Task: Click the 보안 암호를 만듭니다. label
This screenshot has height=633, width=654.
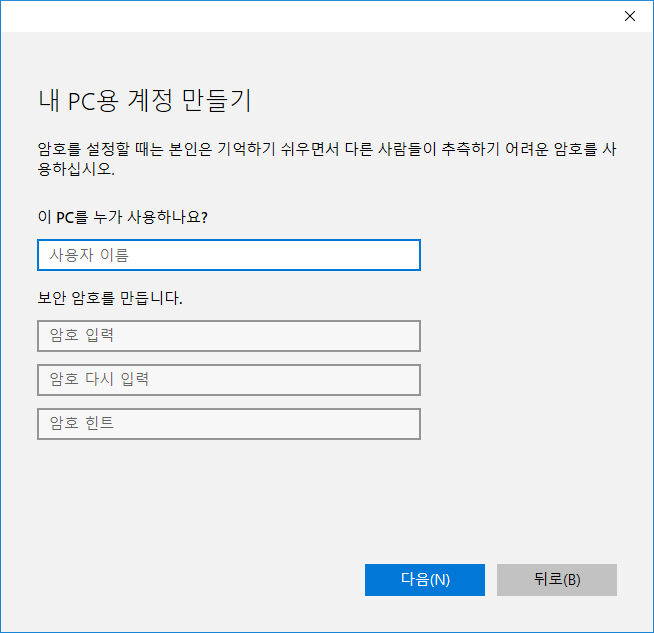Action: coord(110,298)
